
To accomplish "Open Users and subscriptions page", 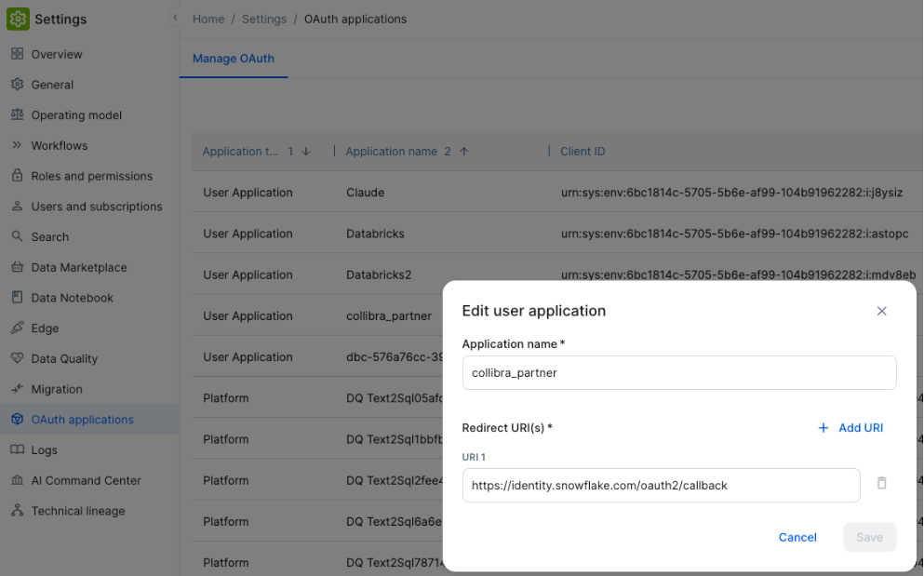I will click(97, 207).
